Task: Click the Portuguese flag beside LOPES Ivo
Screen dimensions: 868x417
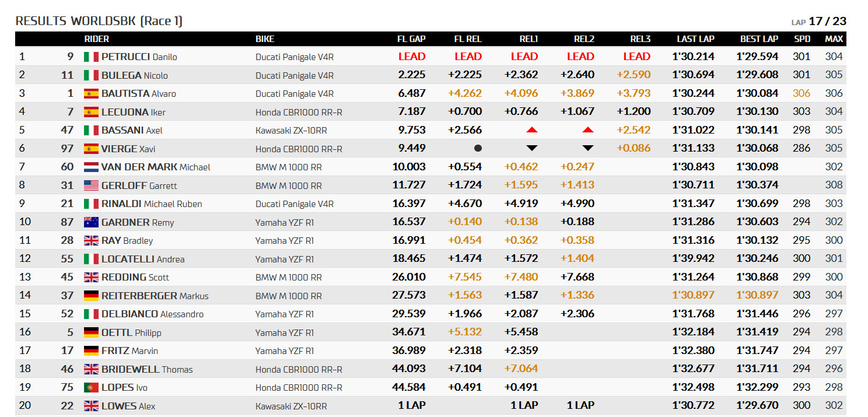Action: point(91,387)
